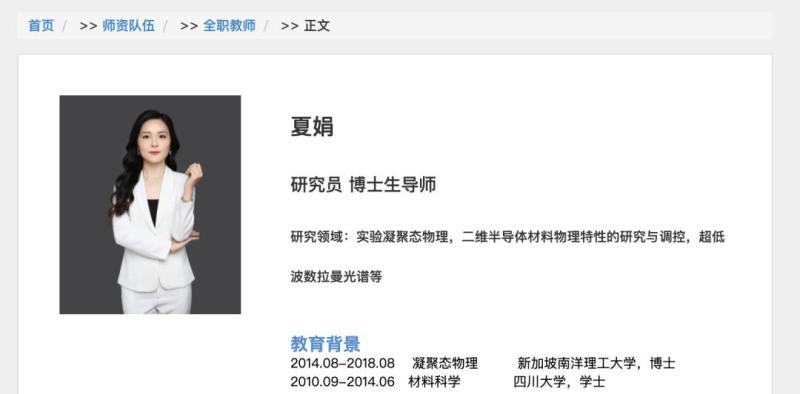Click the 教育背景 section heading
This screenshot has width=800, height=394.
point(326,343)
